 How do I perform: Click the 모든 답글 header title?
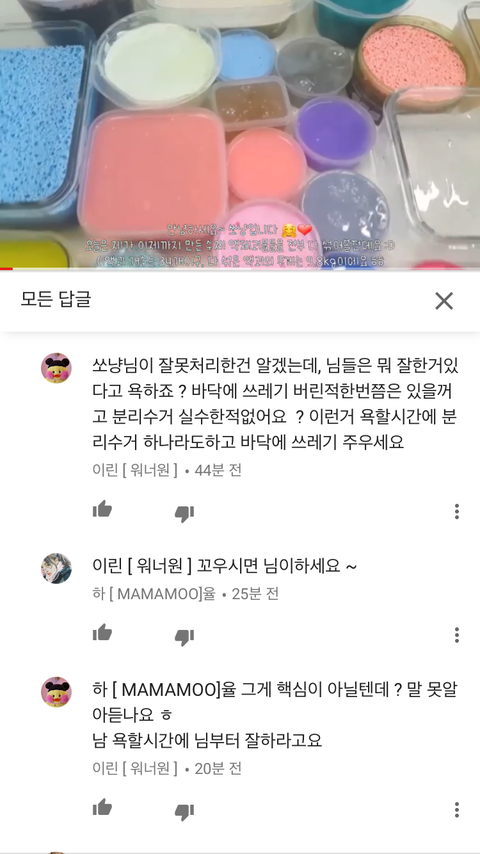56,300
